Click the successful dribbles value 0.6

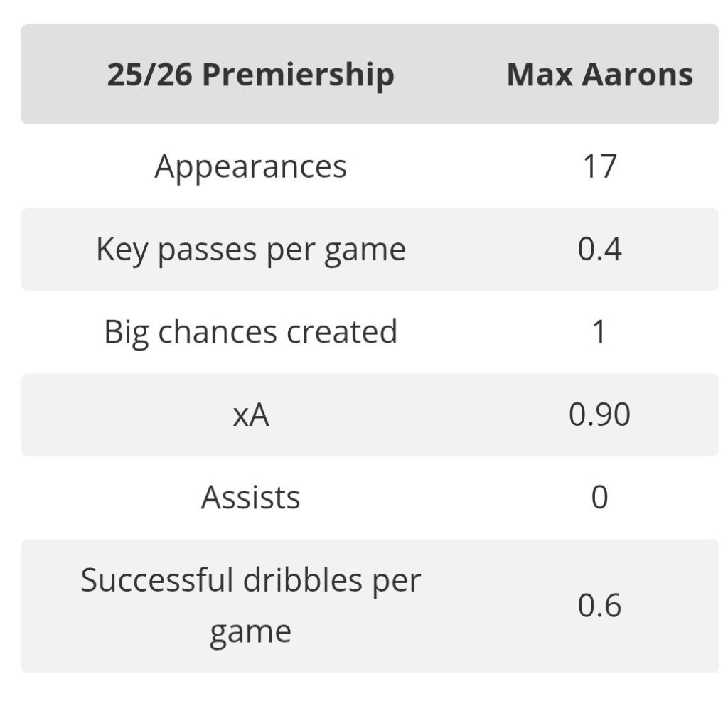(599, 606)
